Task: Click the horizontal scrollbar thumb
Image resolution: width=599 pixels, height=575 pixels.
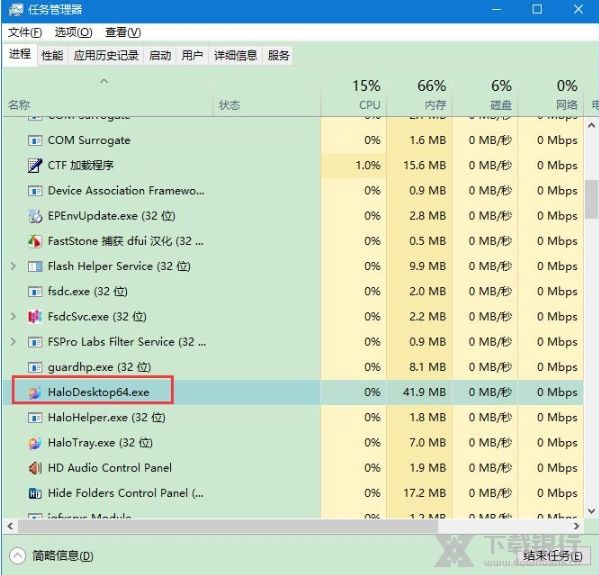Action: click(228, 526)
